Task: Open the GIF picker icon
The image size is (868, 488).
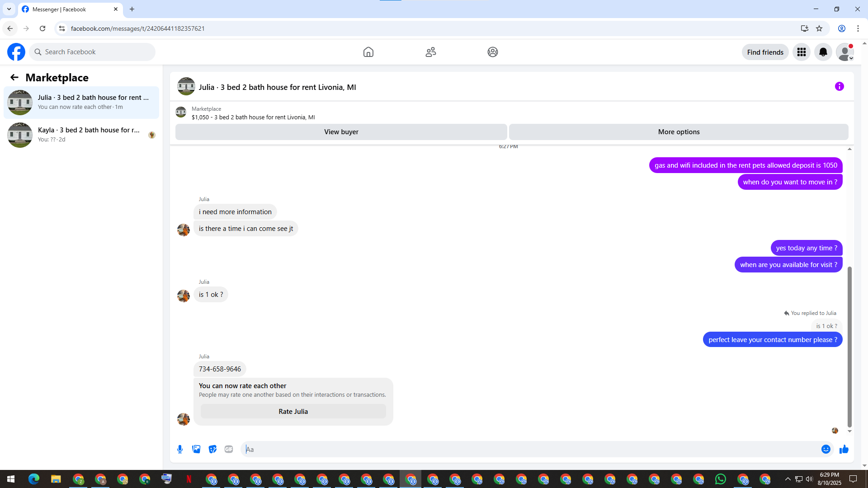Action: click(x=229, y=449)
